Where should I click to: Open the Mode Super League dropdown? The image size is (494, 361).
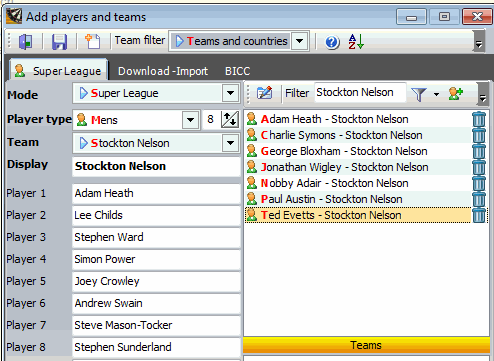pyautogui.click(x=230, y=93)
